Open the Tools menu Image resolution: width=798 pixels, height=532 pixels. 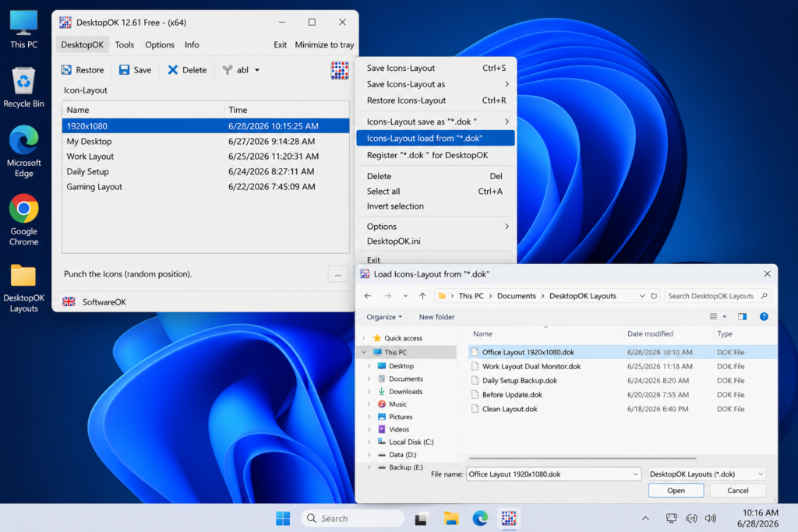click(124, 44)
